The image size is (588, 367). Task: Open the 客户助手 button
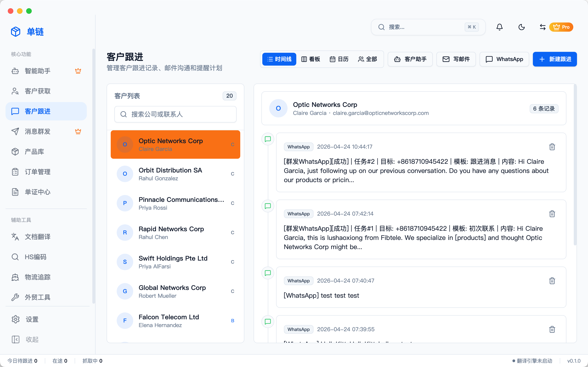(x=410, y=59)
